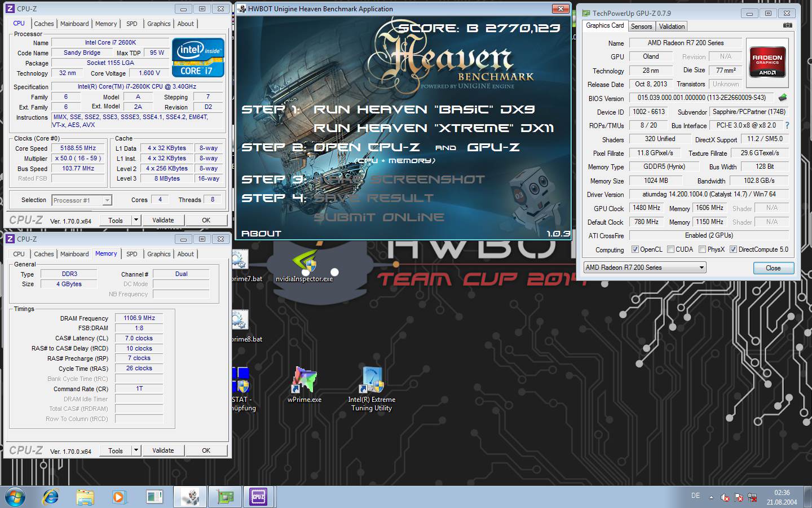812x508 pixels.
Task: Open Graphics tab in lower CPU-Z window
Action: pos(158,254)
